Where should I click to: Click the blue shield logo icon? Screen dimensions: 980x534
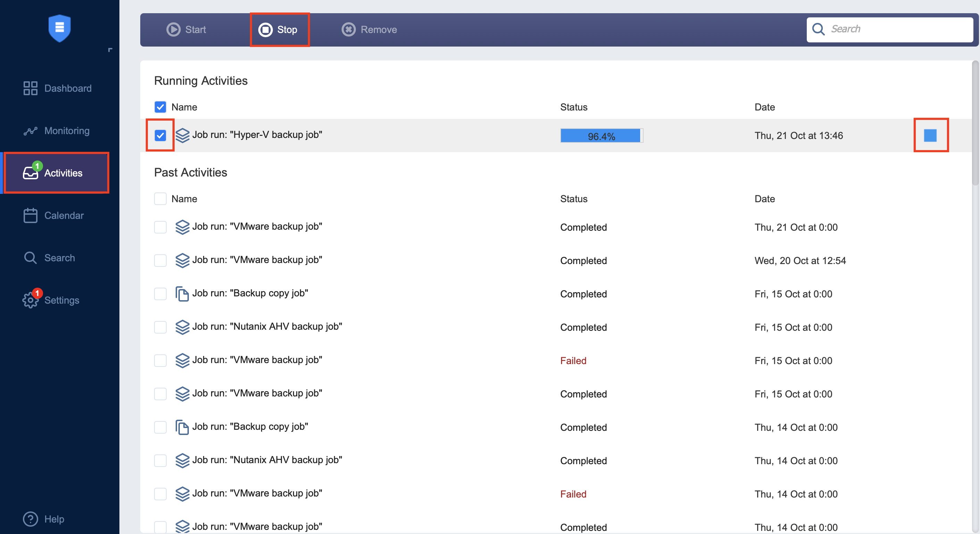click(60, 28)
